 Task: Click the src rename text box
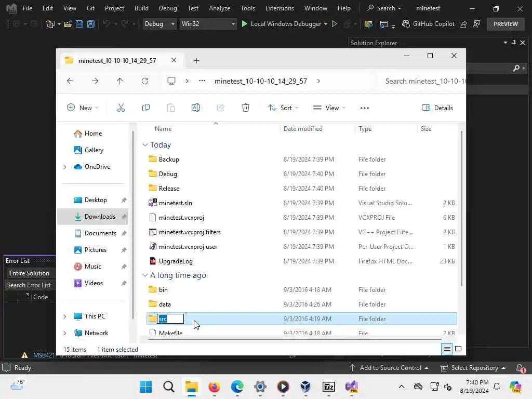[x=170, y=318]
